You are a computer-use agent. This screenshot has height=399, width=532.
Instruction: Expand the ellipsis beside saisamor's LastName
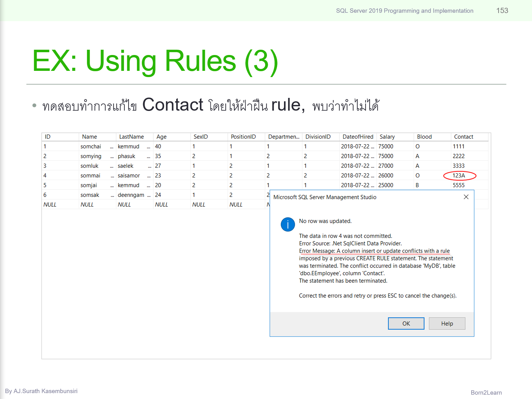pyautogui.click(x=149, y=175)
